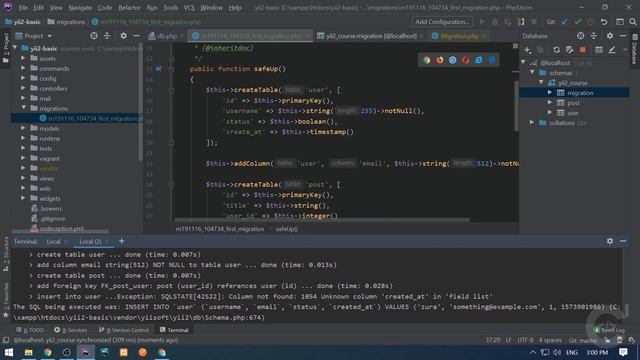
Task: Switch to Local (2) terminal tab
Action: [90, 242]
